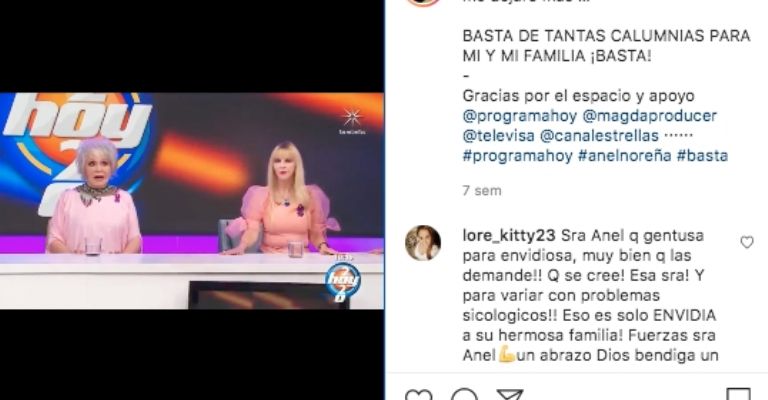Screen dimensions: 768x400
Task: Open the comment speech bubble icon
Action: [464, 394]
